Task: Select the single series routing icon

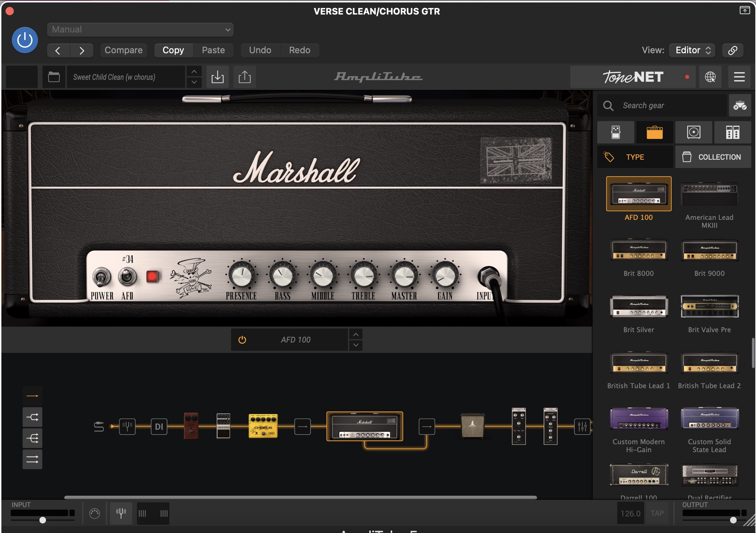Action: [33, 396]
